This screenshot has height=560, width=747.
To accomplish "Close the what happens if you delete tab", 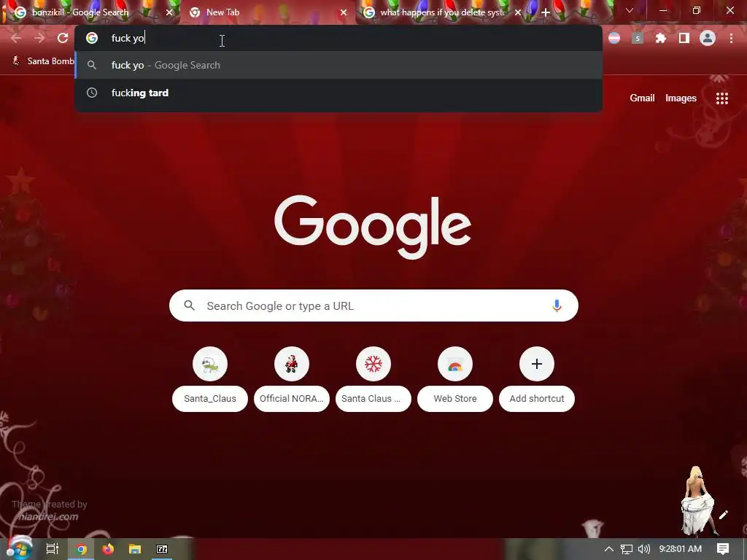I will (518, 12).
